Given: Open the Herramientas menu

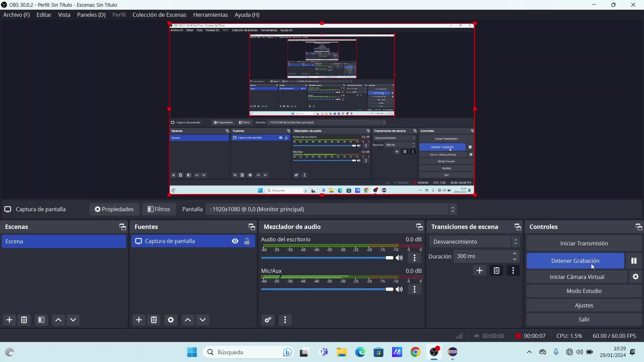Looking at the screenshot, I should pyautogui.click(x=210, y=15).
